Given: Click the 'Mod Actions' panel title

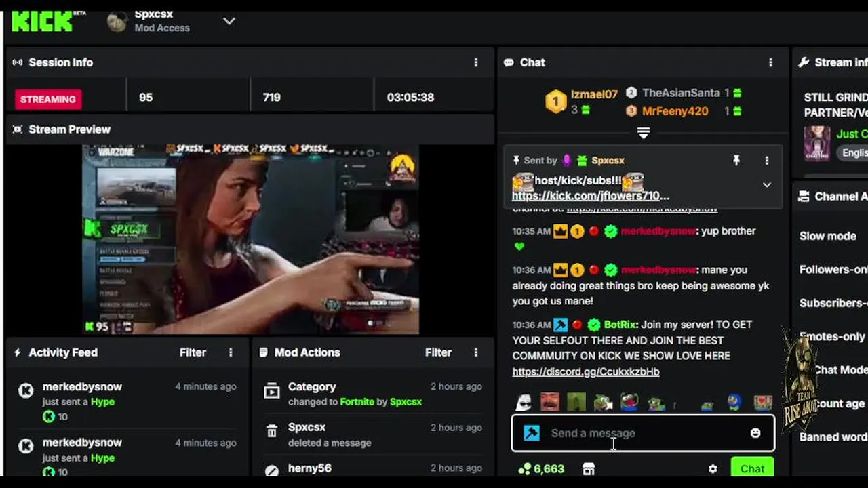Looking at the screenshot, I should (x=307, y=352).
